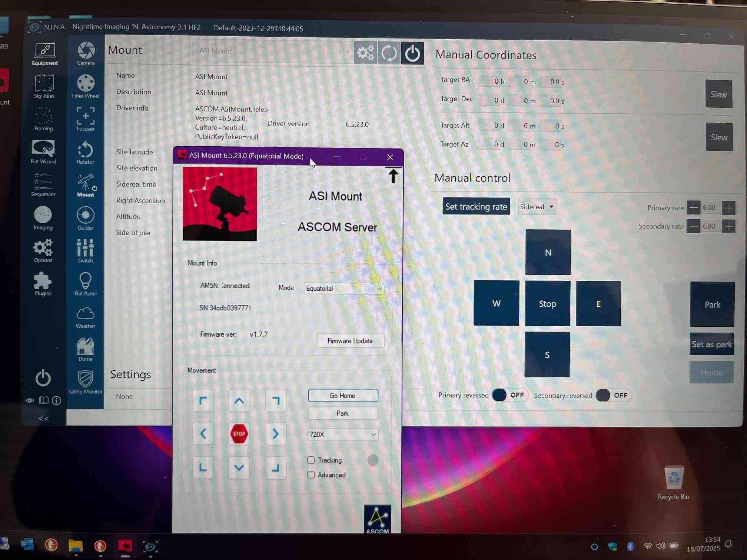Viewport: 747px width, 560px height.
Task: Open the Flat Panel equipment panel
Action: [x=86, y=284]
